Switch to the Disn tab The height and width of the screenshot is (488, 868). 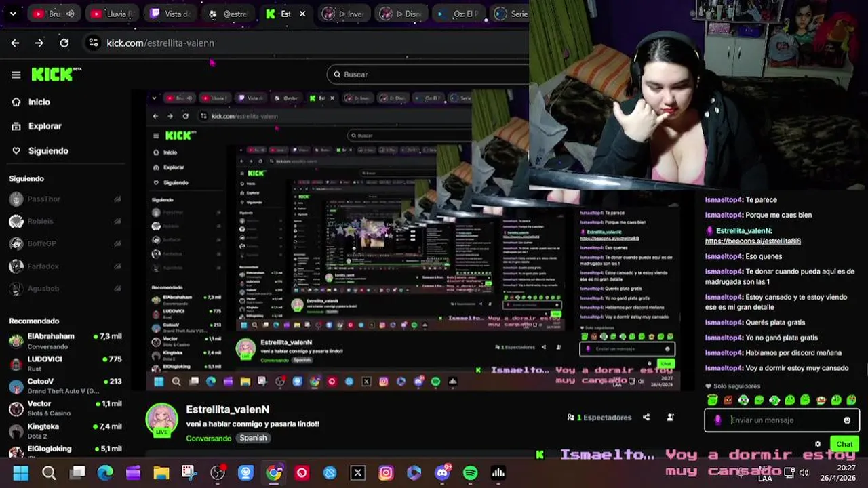(401, 14)
